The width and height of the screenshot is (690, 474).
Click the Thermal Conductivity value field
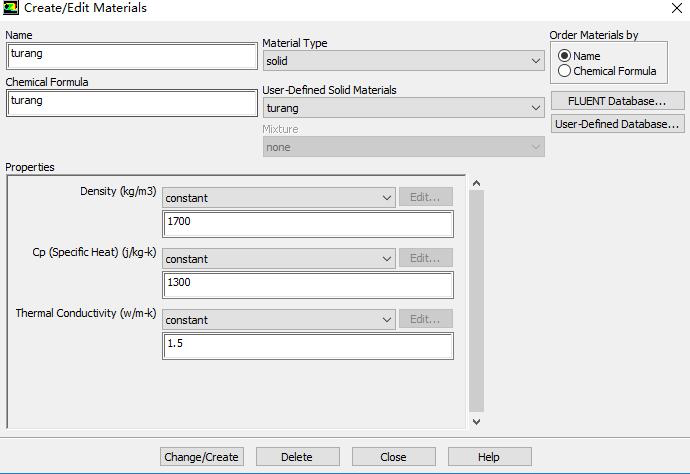coord(307,345)
